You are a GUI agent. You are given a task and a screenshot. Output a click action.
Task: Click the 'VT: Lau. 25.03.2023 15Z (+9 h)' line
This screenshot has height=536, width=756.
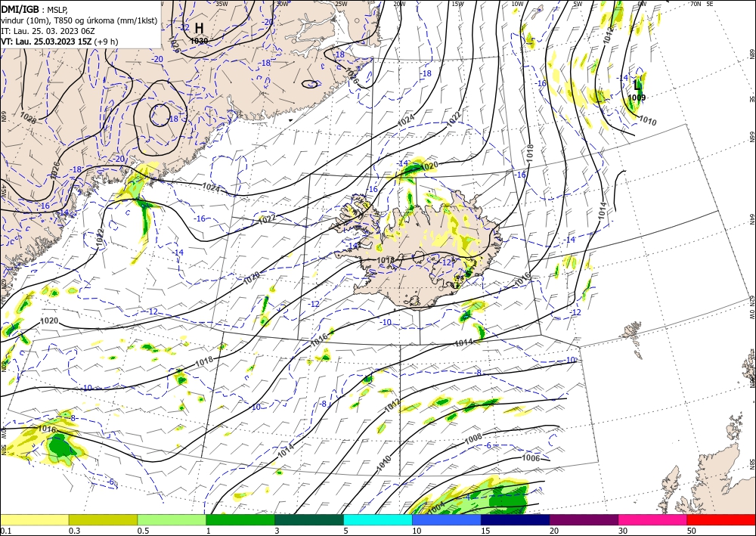tap(59, 42)
